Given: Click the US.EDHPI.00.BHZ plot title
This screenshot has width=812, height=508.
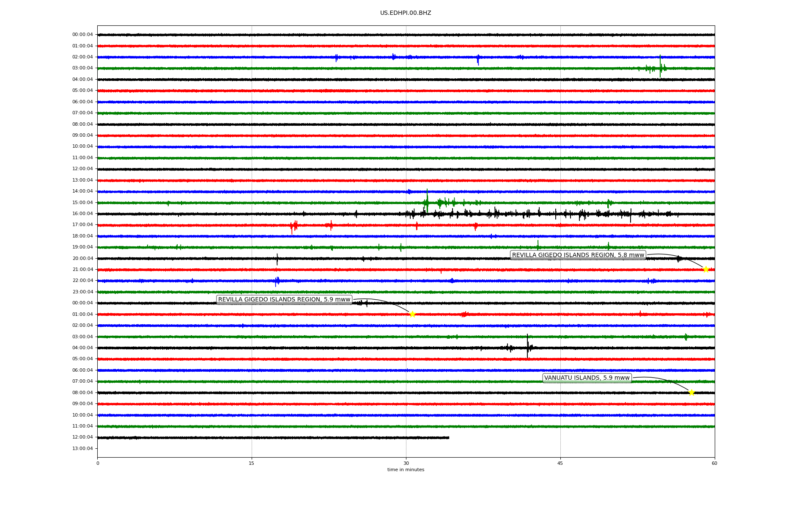Looking at the screenshot, I should (406, 13).
